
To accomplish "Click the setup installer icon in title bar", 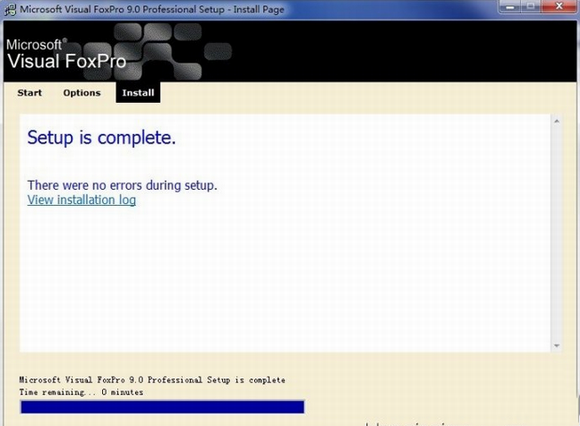I will 10,9.
